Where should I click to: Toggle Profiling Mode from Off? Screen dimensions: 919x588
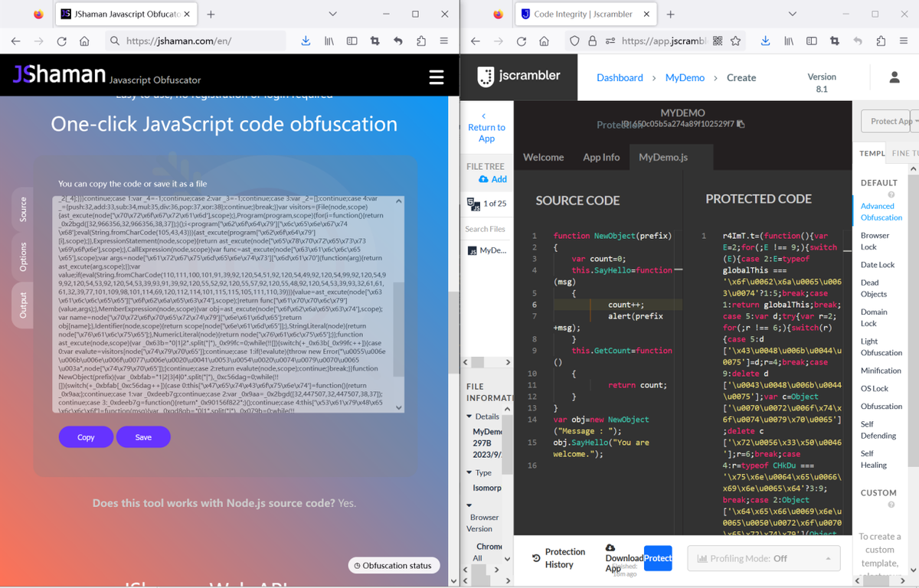[764, 558]
